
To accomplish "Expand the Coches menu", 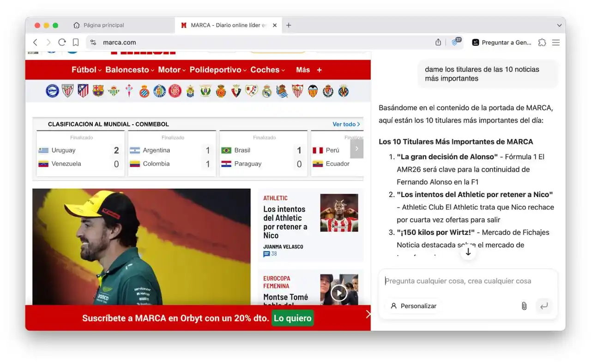I will coord(268,70).
